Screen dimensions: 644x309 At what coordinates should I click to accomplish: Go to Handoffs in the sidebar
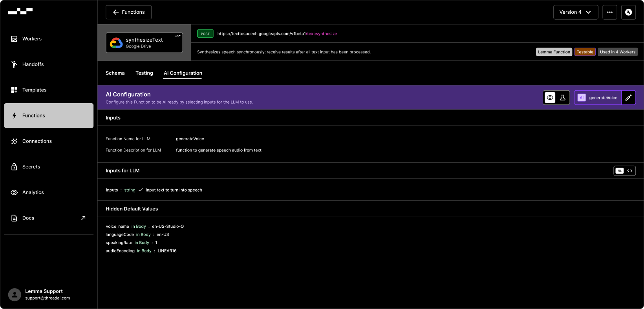49,64
